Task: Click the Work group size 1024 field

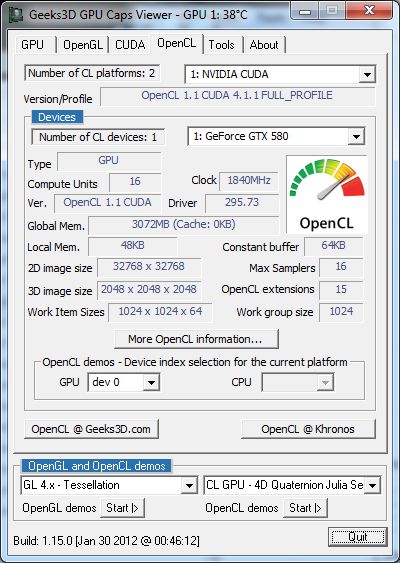Action: (x=341, y=312)
